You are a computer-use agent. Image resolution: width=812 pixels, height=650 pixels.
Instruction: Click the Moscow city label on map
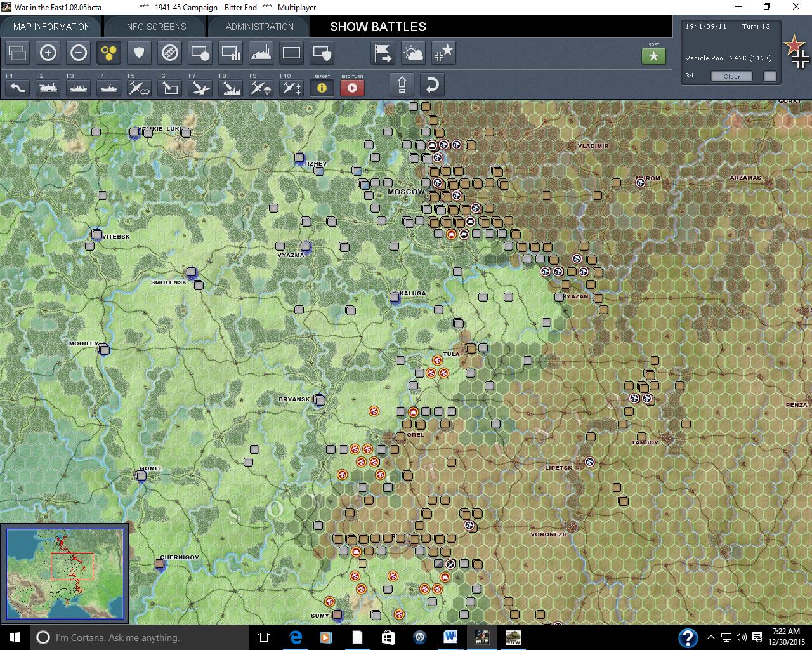pyautogui.click(x=406, y=192)
